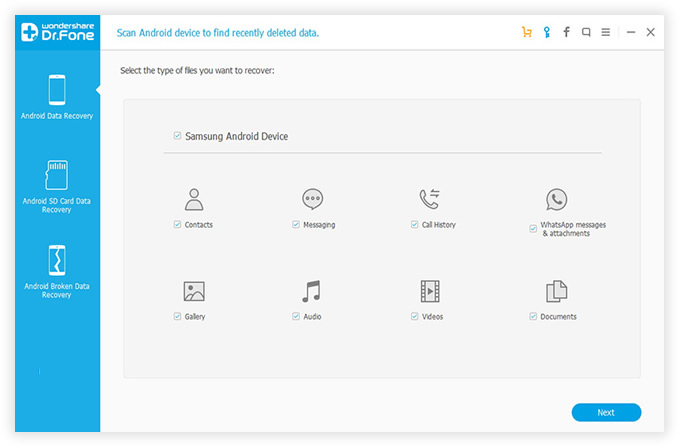Viewport: 679px width, 447px height.
Task: Click the 'Documents' label text
Action: tap(558, 317)
